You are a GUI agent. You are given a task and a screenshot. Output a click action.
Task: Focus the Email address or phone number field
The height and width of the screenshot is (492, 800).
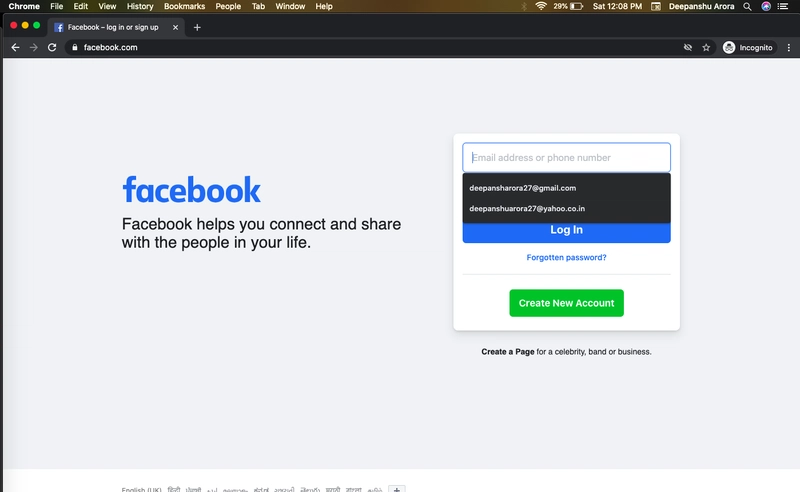click(566, 158)
